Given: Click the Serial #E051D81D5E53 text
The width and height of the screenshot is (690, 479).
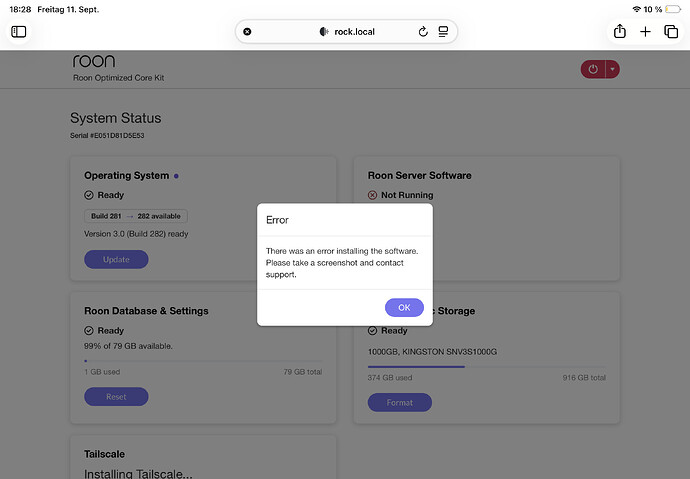Looking at the screenshot, I should click(x=107, y=135).
